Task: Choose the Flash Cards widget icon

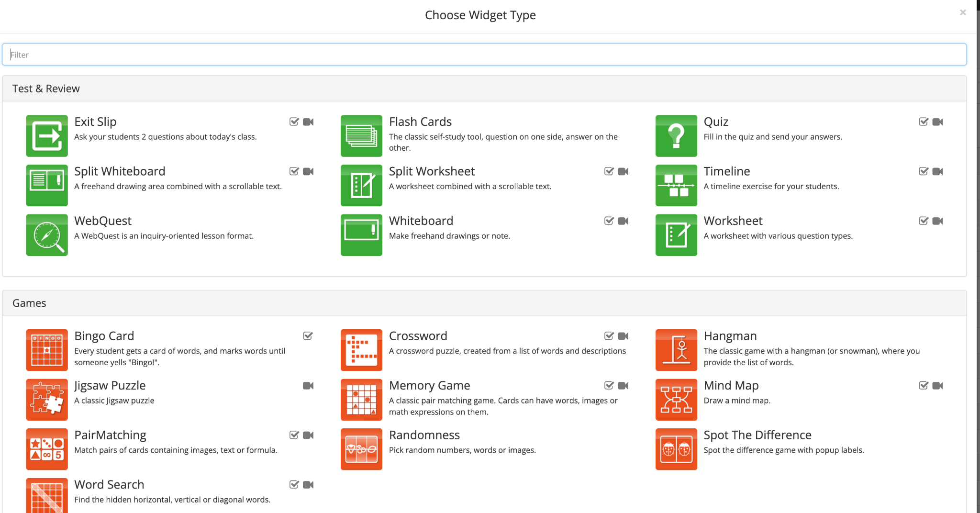Action: [x=361, y=136]
